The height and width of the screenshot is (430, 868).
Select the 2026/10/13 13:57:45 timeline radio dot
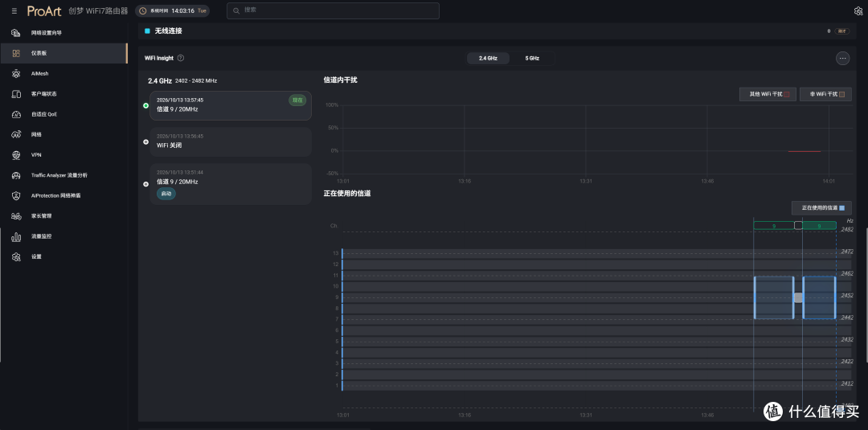145,105
